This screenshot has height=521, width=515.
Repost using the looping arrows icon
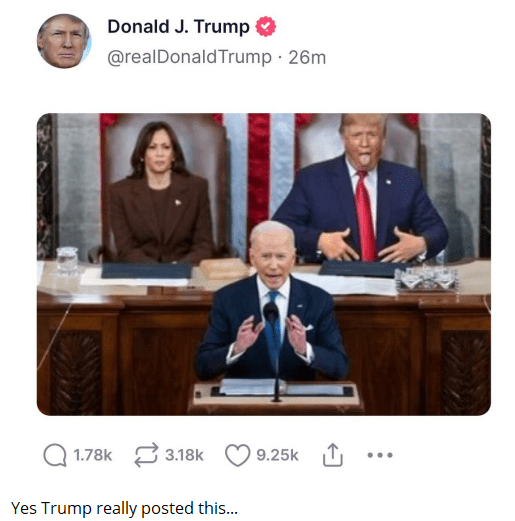point(146,455)
